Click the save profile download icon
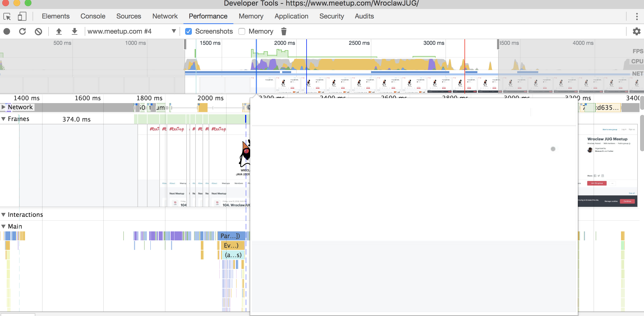The image size is (644, 316). point(74,31)
